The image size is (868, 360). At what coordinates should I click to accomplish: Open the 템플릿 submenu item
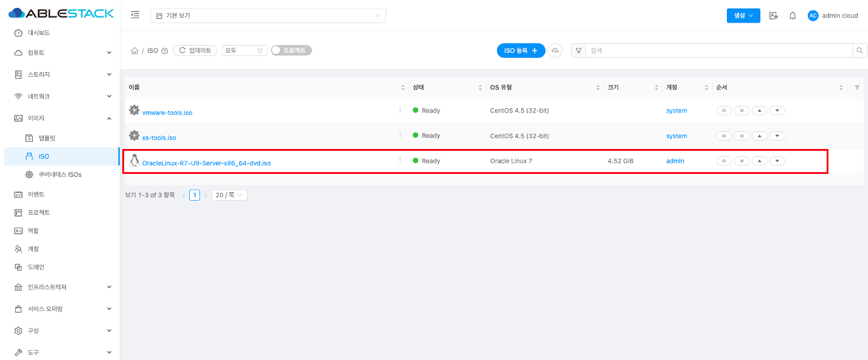(x=47, y=138)
